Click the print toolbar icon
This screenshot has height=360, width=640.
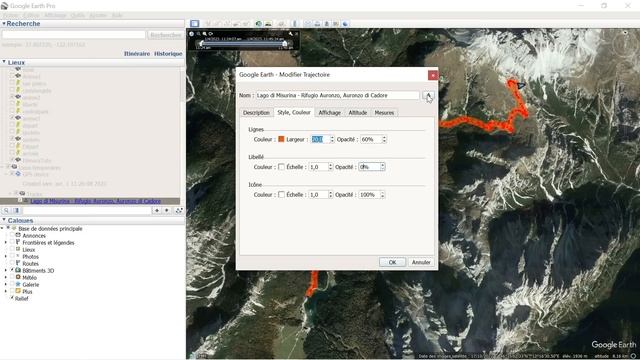[x=317, y=24]
